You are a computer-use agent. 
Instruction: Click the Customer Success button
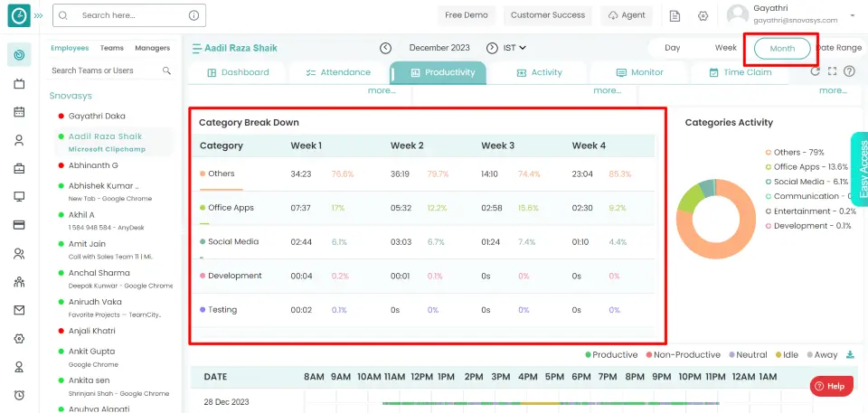point(548,15)
